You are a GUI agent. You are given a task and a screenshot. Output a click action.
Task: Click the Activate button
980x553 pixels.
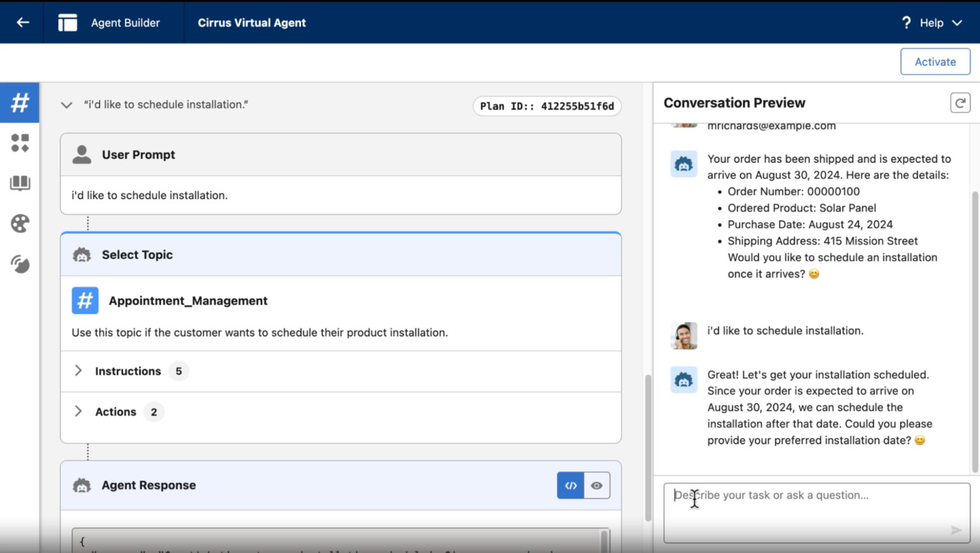click(935, 62)
